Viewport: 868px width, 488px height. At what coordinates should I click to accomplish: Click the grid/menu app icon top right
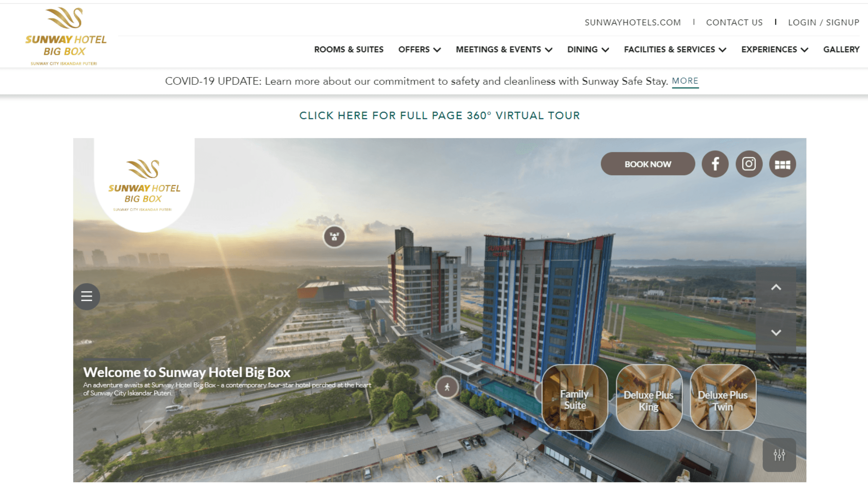click(783, 164)
